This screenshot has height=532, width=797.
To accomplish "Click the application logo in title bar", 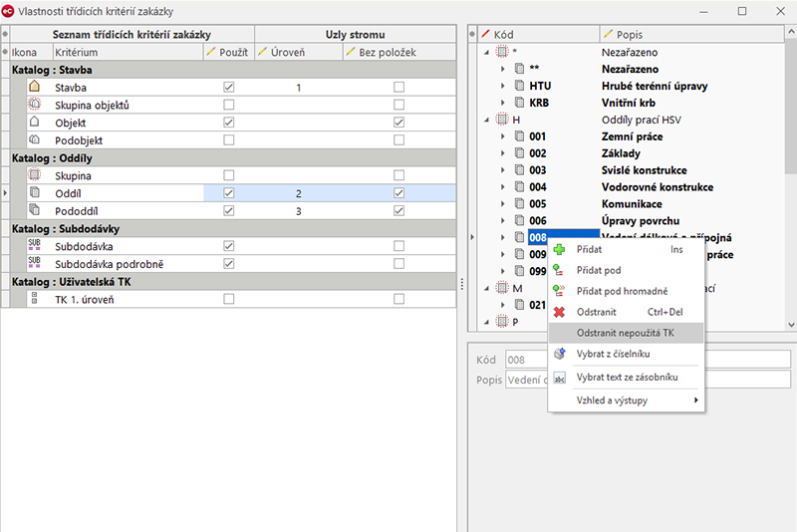I will point(8,11).
